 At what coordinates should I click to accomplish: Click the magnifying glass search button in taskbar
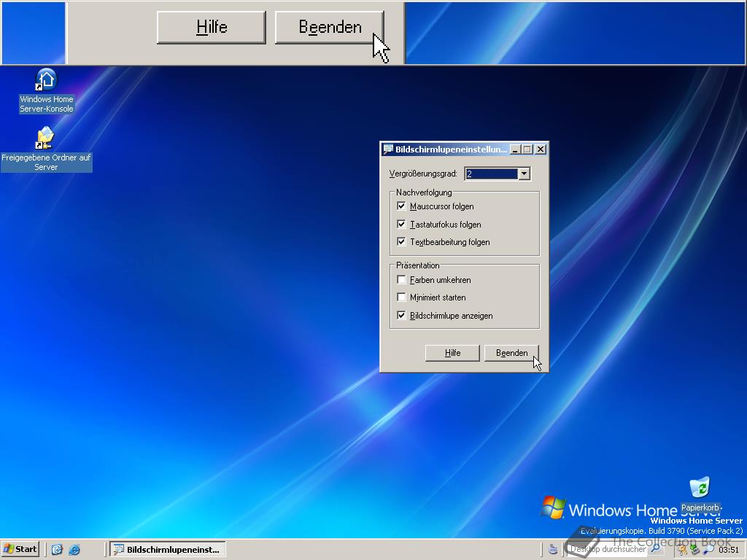[657, 548]
